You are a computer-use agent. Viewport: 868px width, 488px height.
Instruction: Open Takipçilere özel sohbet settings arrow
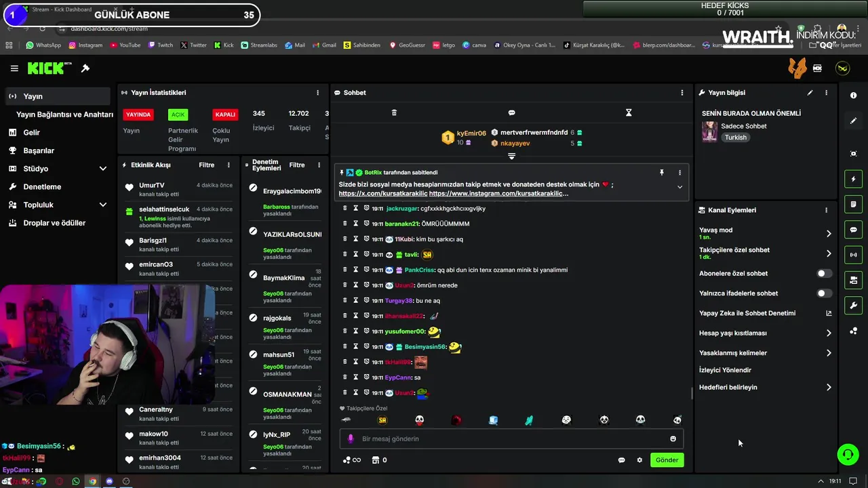829,253
